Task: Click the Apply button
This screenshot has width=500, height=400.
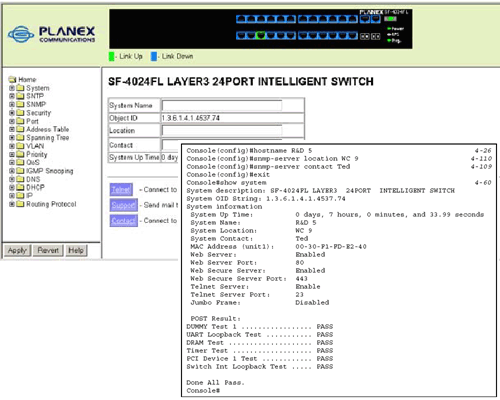Action: tap(17, 250)
